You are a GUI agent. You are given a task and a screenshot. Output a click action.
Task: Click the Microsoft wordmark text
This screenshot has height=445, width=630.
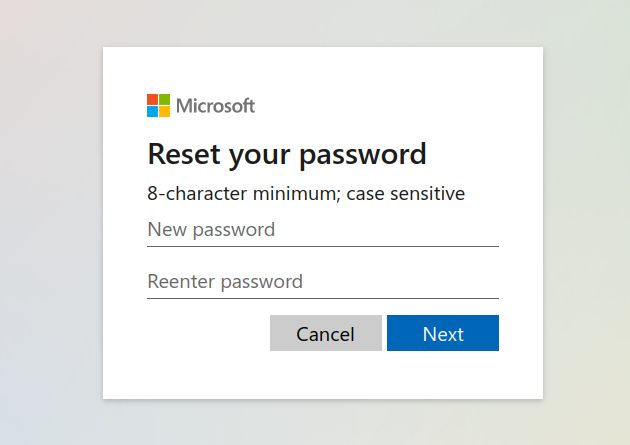(215, 106)
